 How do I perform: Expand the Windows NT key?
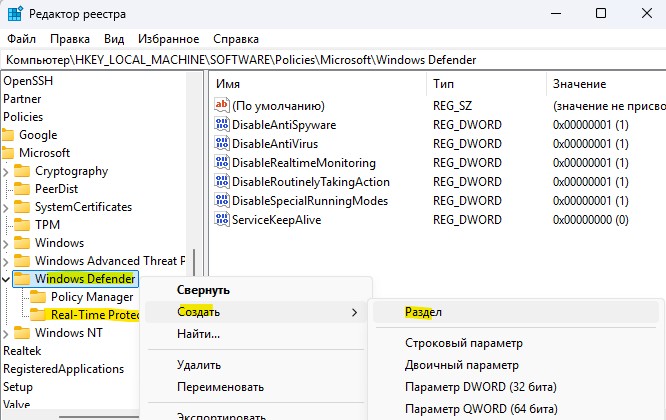[6, 334]
